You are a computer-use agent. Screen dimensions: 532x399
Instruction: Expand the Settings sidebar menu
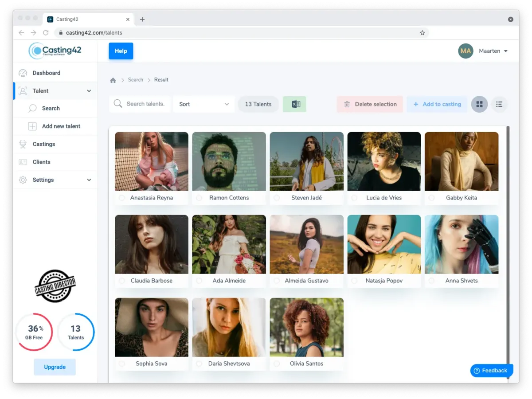click(55, 180)
